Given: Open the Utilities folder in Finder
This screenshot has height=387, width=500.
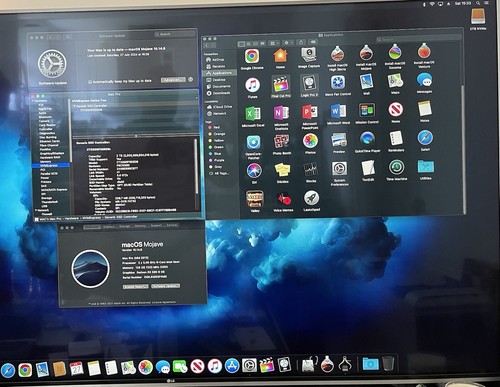Looking at the screenshot, I should [426, 166].
